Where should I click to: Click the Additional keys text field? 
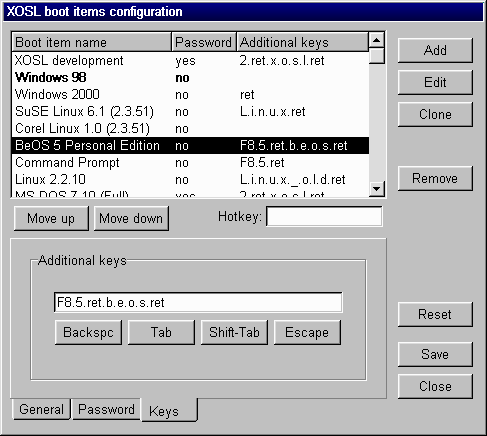(198, 303)
